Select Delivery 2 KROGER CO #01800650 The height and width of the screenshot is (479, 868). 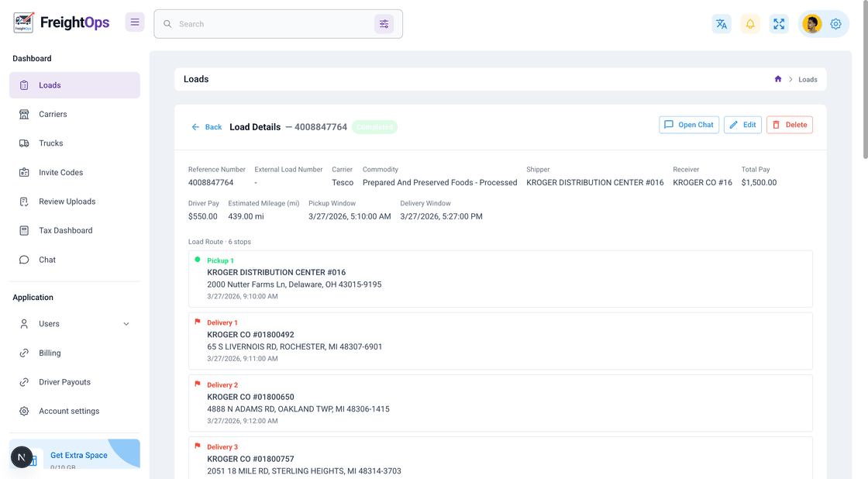tap(501, 403)
